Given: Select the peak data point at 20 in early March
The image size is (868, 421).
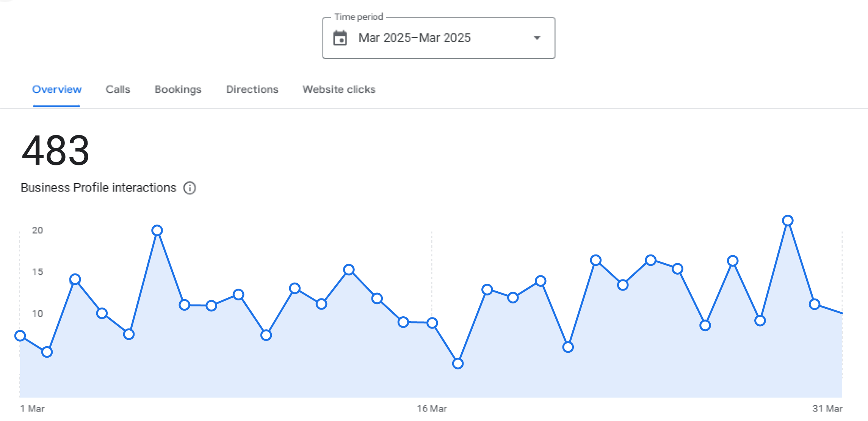Looking at the screenshot, I should pos(157,230).
